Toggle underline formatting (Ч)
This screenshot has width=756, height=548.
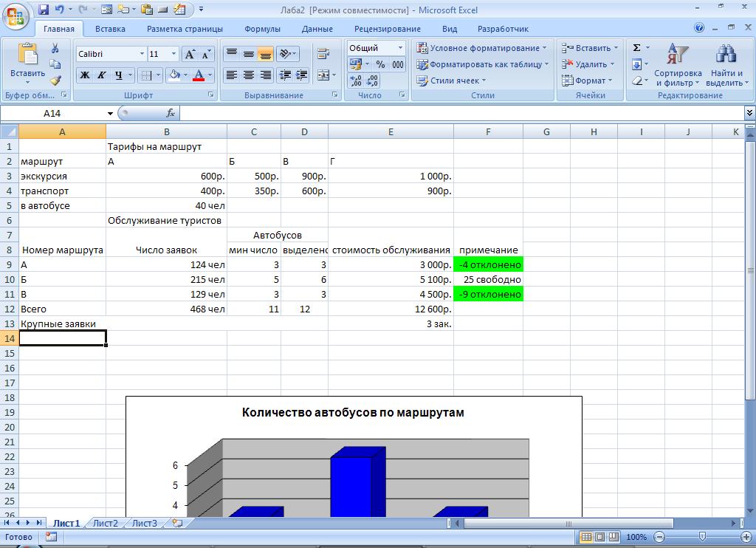click(x=118, y=75)
